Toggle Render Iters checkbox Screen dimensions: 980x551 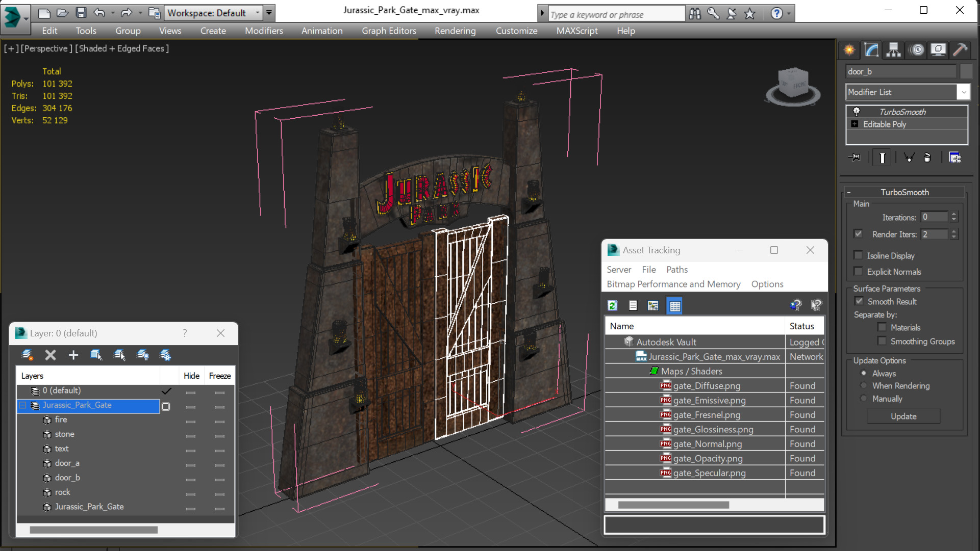click(x=859, y=234)
